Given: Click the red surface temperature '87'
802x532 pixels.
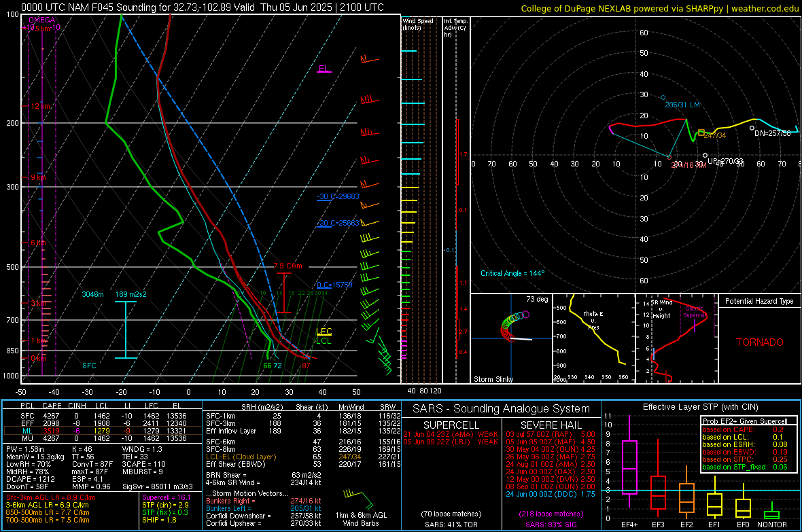Looking at the screenshot, I should pos(306,366).
